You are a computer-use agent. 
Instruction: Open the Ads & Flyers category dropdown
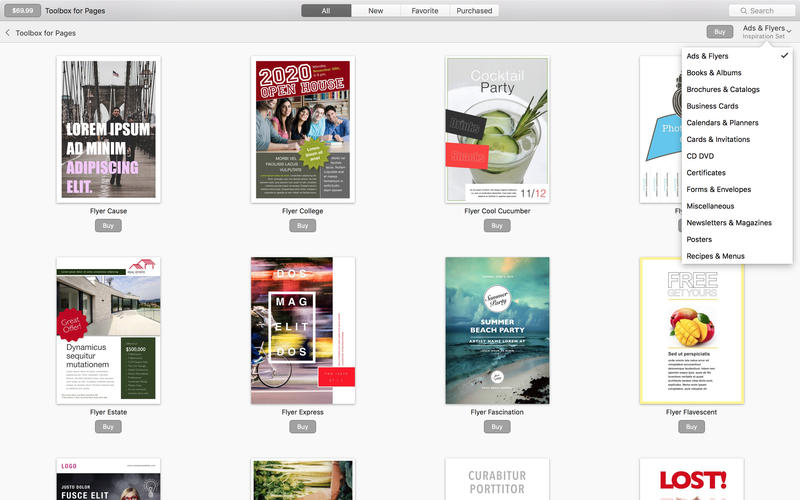point(767,32)
